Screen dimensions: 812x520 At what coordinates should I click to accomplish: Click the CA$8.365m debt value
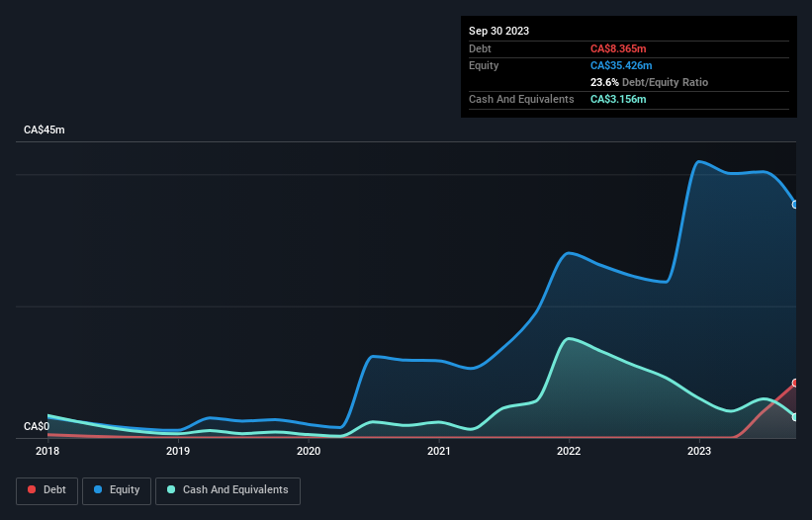click(618, 48)
